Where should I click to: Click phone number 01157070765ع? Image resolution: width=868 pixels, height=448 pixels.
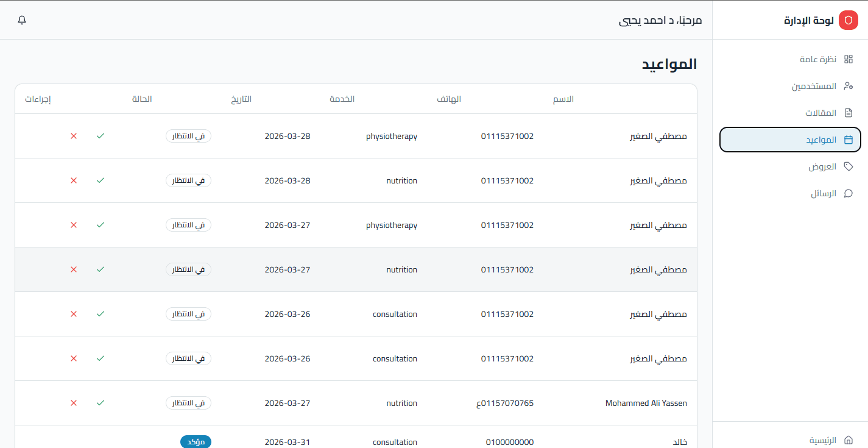[505, 403]
